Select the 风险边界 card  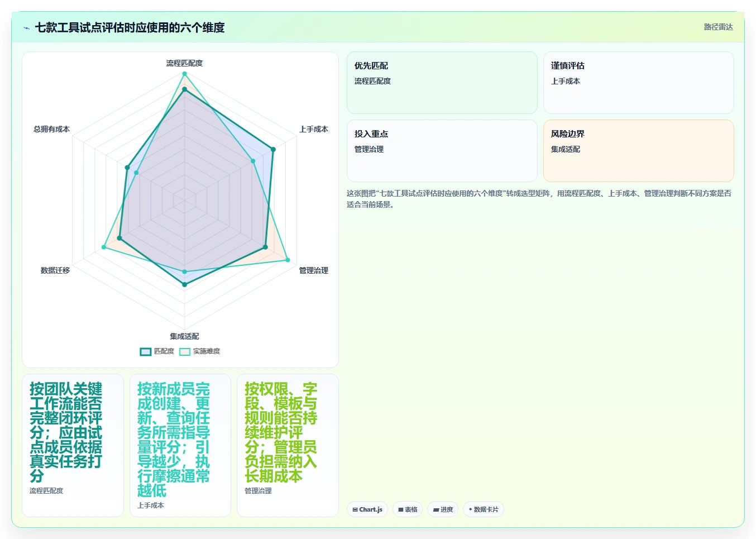click(x=639, y=151)
